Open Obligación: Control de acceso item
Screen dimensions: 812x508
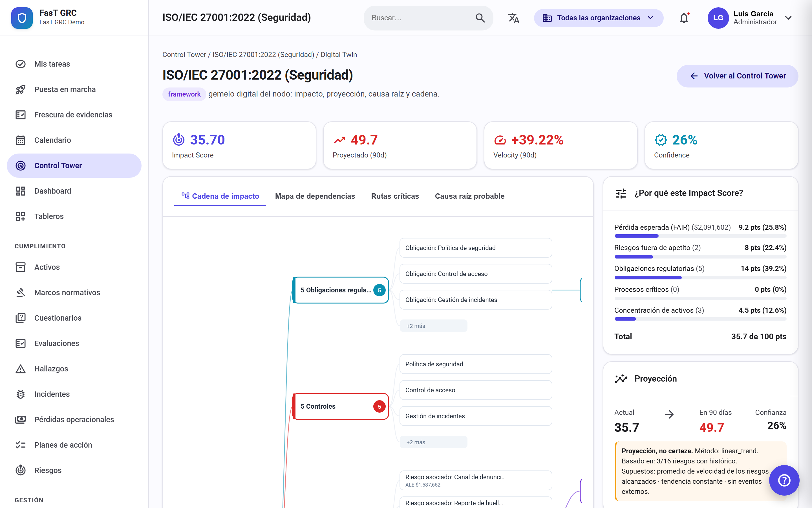475,274
